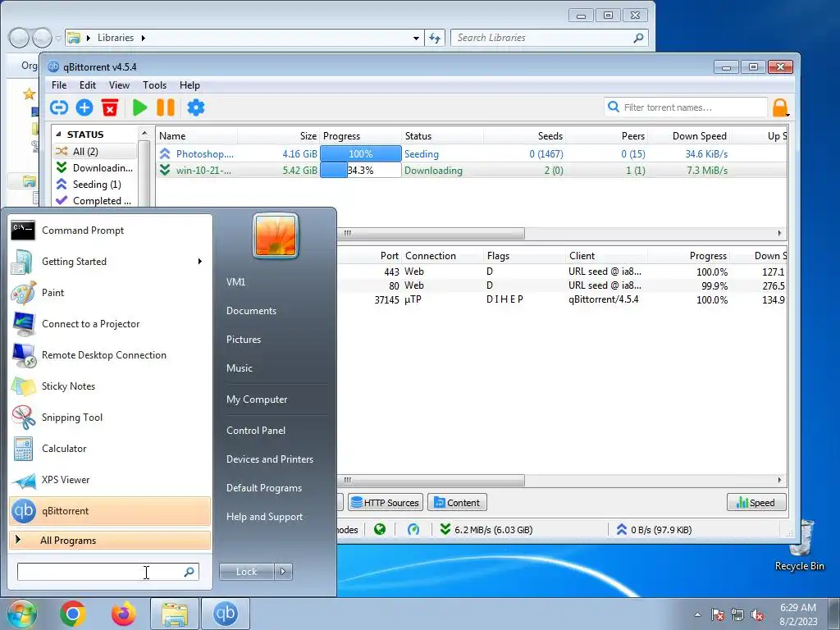Select the Photoshop torrent row
Viewport: 840px width, 630px height.
[x=472, y=153]
